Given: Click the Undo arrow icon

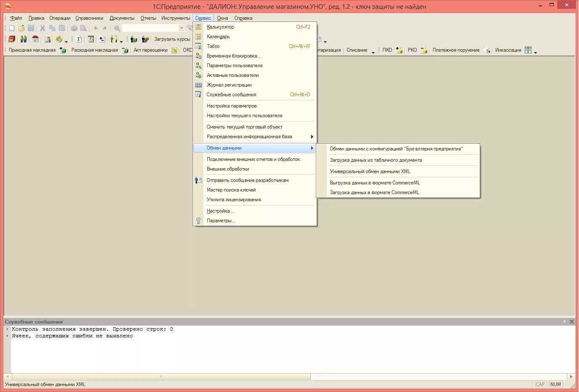Looking at the screenshot, I should pos(96,28).
